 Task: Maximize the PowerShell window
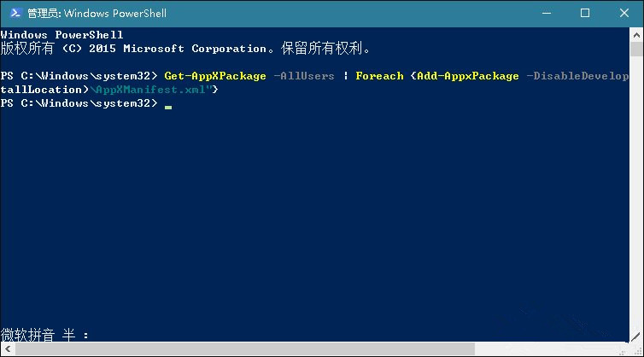point(585,13)
